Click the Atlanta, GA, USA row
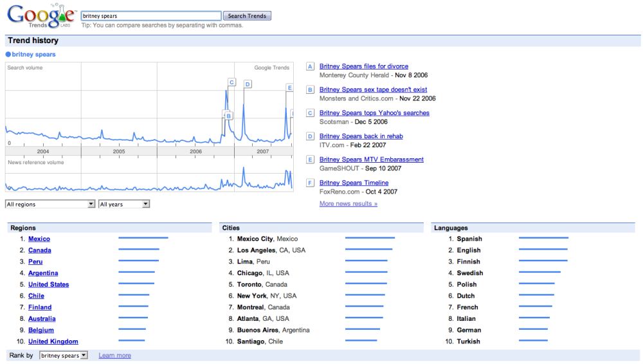Image resolution: width=643 pixels, height=364 pixels. [263, 319]
